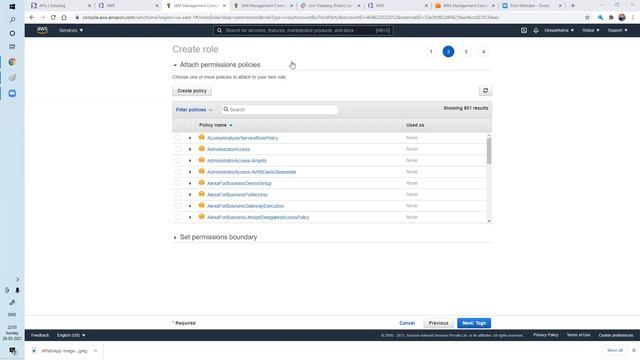Select the AdministratorAccess-Amplify checkbox
The width and height of the screenshot is (640, 360).
click(x=178, y=160)
